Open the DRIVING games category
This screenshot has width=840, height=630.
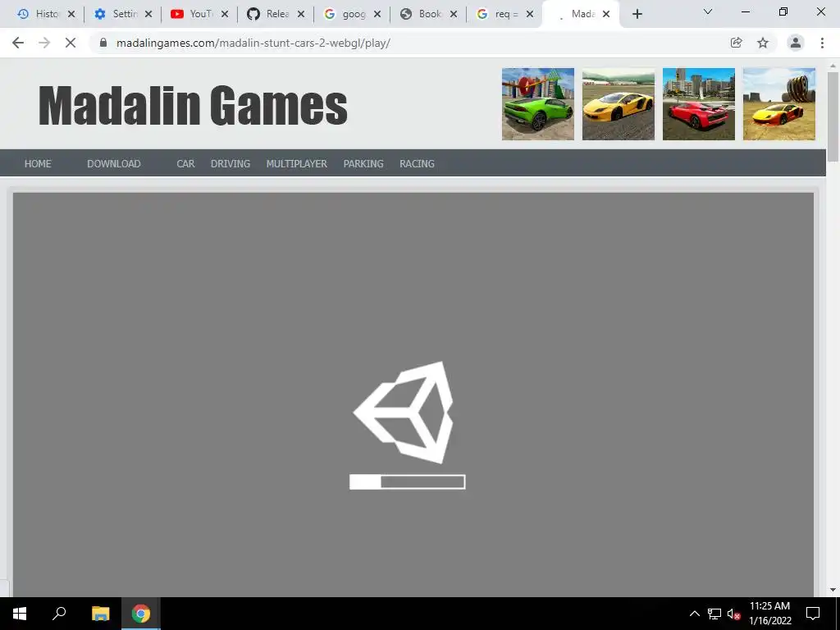231,163
